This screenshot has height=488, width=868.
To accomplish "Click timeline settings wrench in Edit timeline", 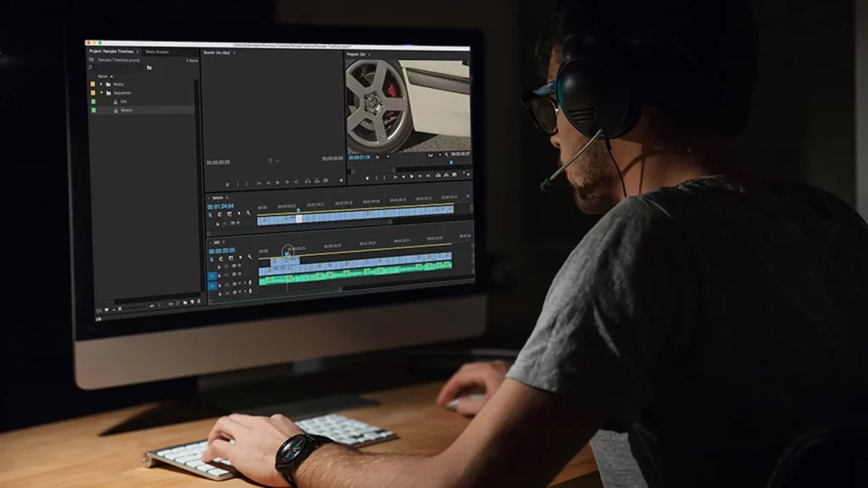I will pyautogui.click(x=248, y=259).
